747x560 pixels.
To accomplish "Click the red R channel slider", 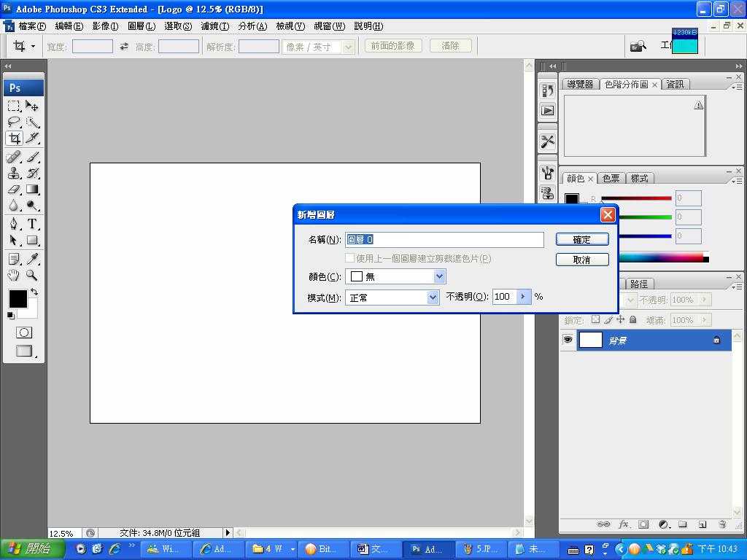I will click(636, 198).
